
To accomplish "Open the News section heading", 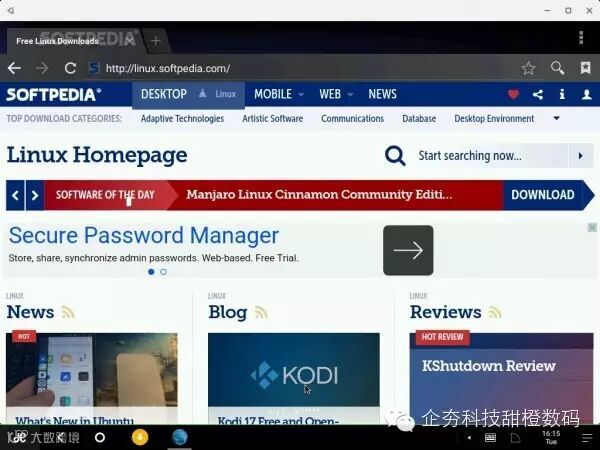I will 30,312.
